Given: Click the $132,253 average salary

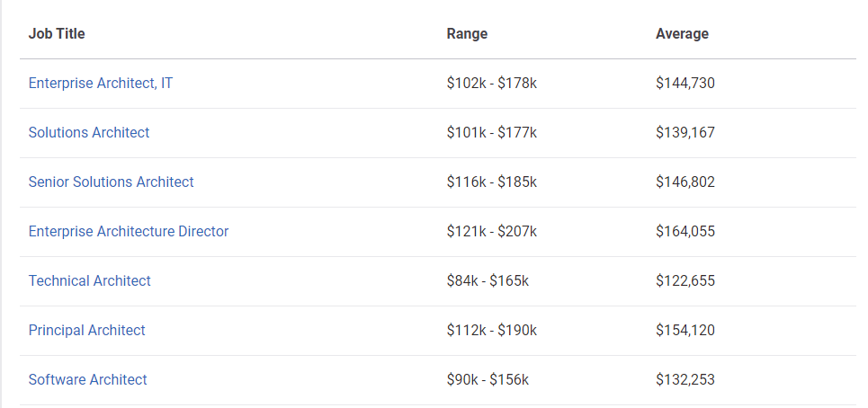Looking at the screenshot, I should click(685, 380).
